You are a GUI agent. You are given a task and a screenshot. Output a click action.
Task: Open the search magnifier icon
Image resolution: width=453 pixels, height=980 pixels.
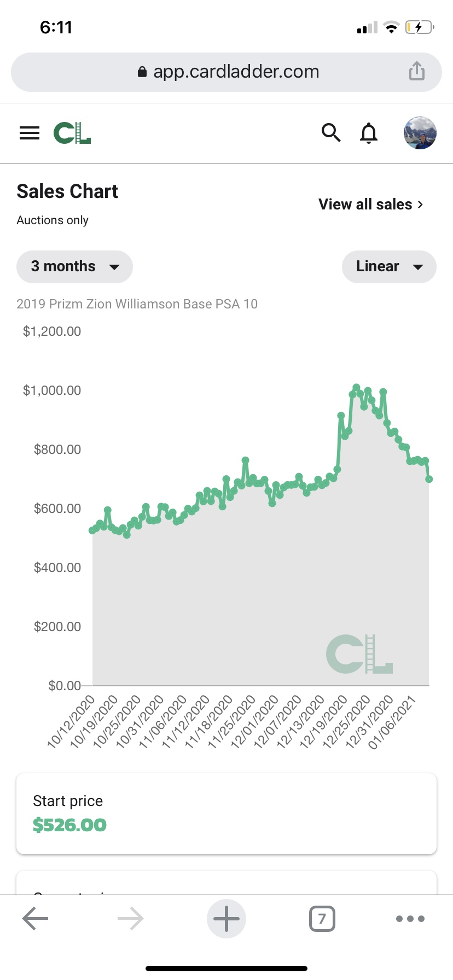(x=330, y=132)
